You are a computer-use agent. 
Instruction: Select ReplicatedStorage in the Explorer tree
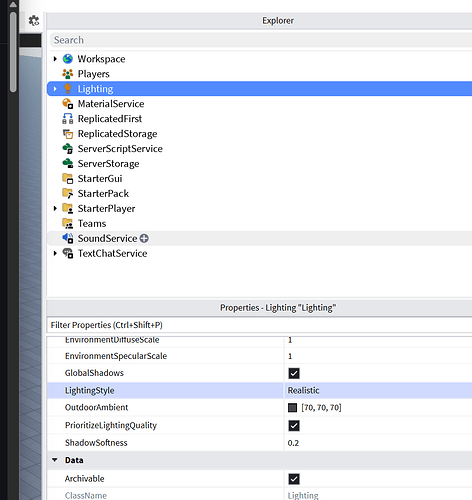pos(117,134)
